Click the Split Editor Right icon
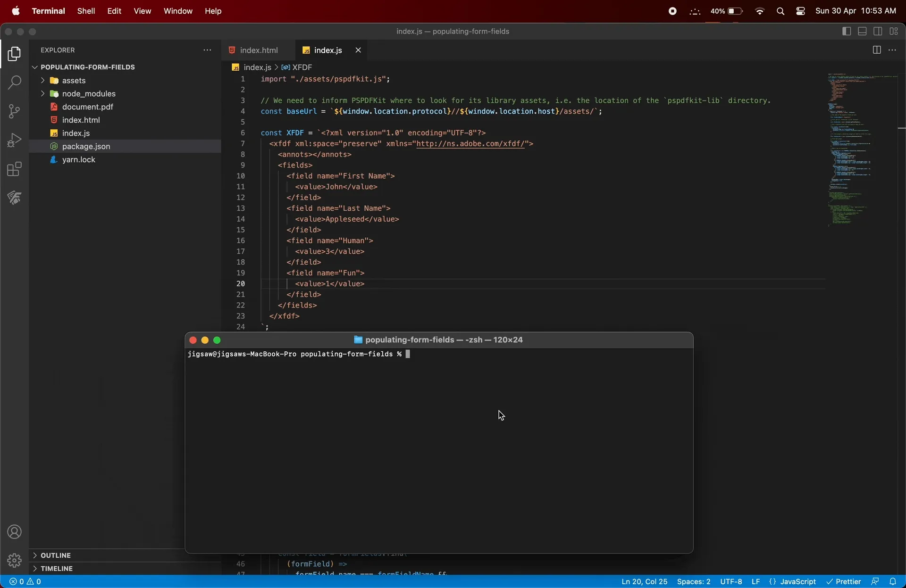906x588 pixels. tap(876, 50)
